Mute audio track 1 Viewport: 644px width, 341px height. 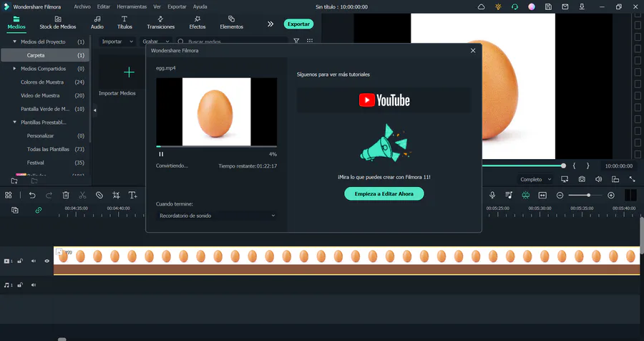[x=34, y=285]
